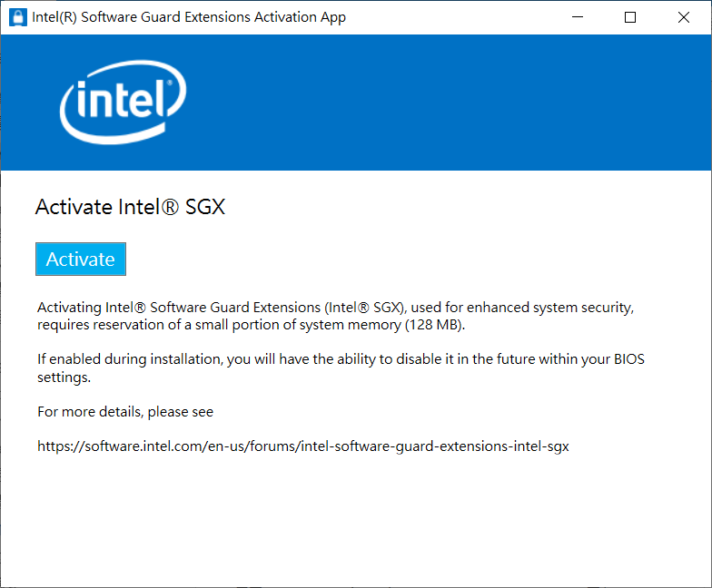Viewport: 712px width, 588px height.
Task: Minimize the SGX Activation App window
Action: [x=577, y=17]
